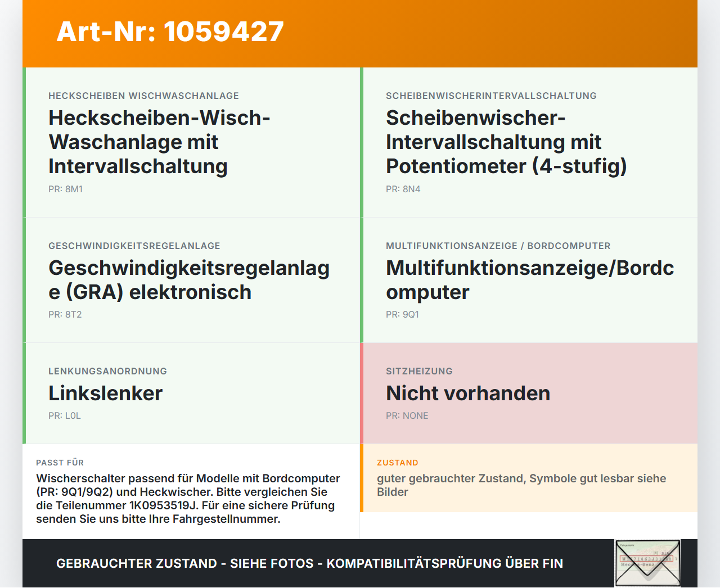Select the PR: 8T2 code

pyautogui.click(x=65, y=314)
